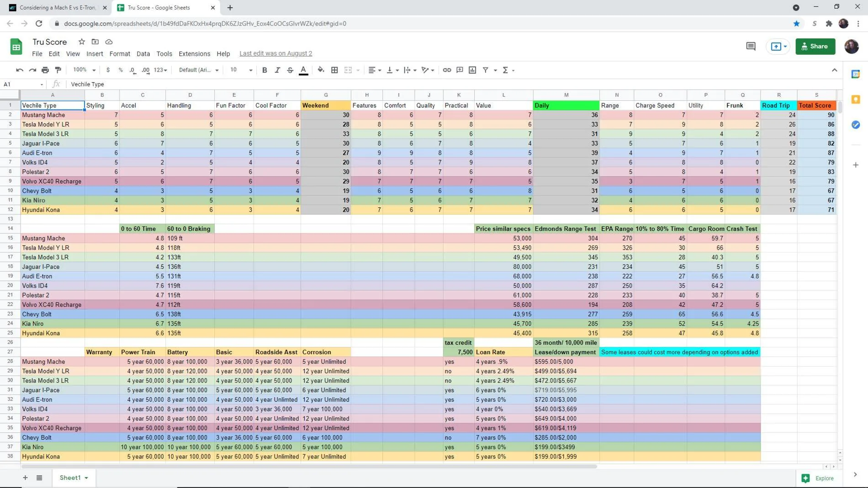Open the Extensions menu
The height and width of the screenshot is (488, 868).
(x=194, y=53)
